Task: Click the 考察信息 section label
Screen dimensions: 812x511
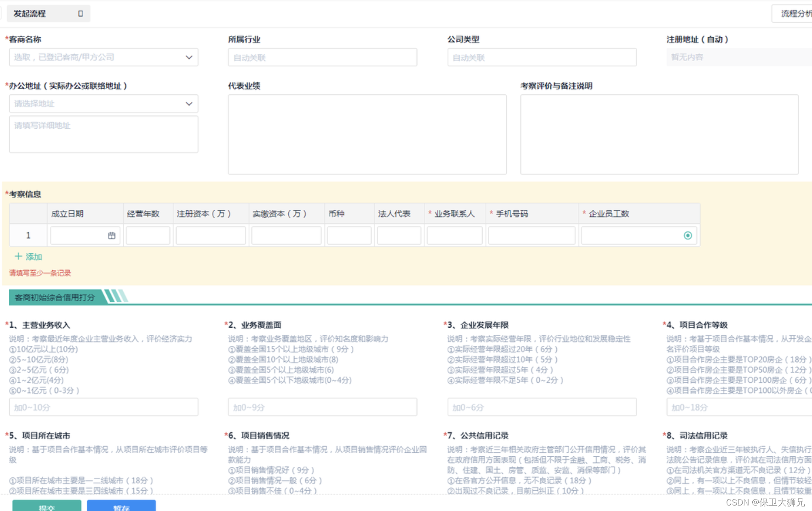Action: point(25,194)
